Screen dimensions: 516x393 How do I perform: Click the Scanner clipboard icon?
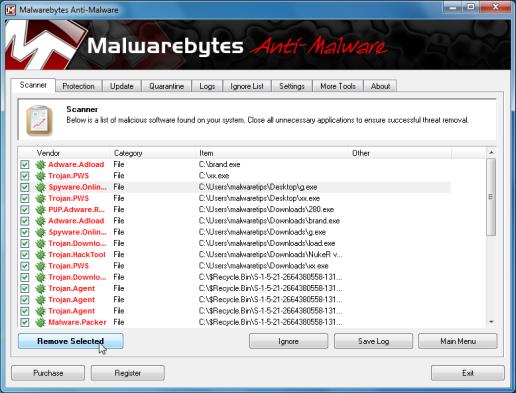click(x=39, y=121)
